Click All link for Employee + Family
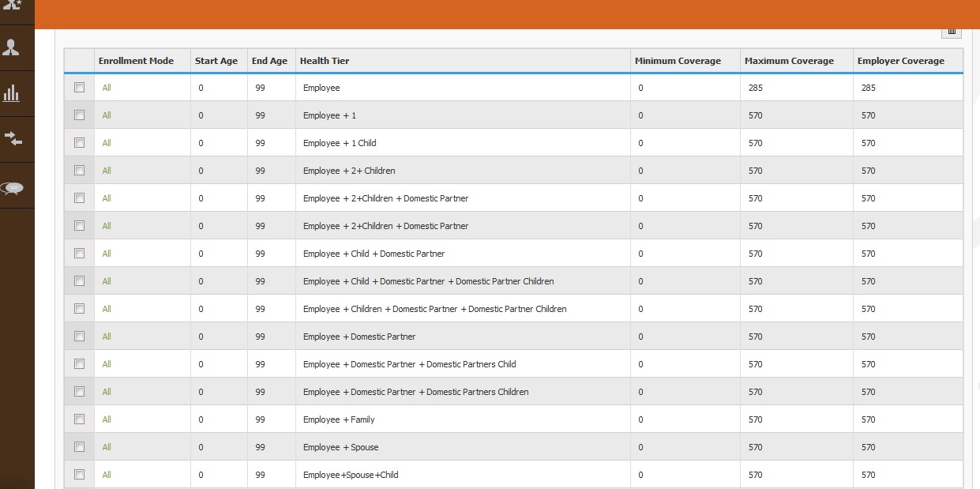The image size is (980, 489). click(x=107, y=419)
